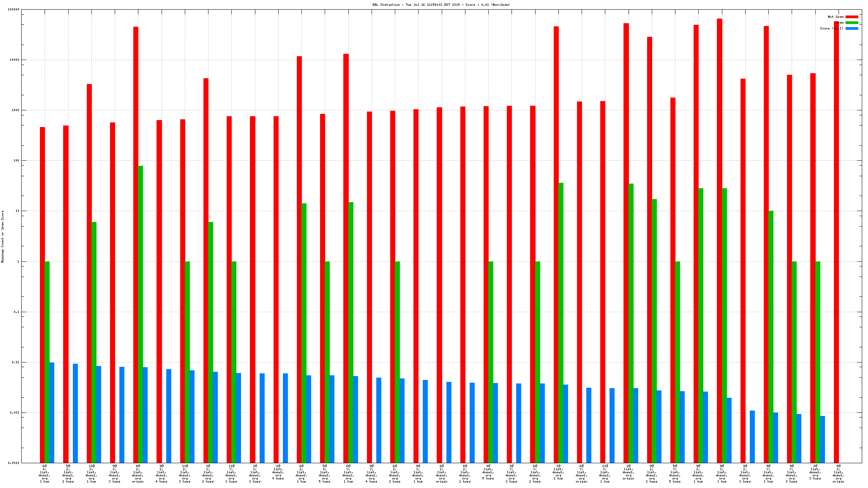This screenshot has width=868, height=488.
Task: Click blue bar above '5@ 2.list.dnswl.org 2 hops'
Action: (x=75, y=413)
